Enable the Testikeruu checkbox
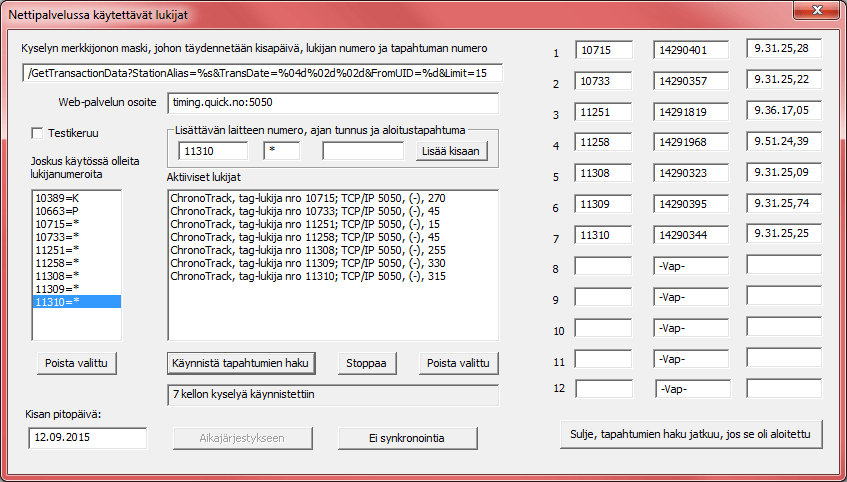 point(39,133)
